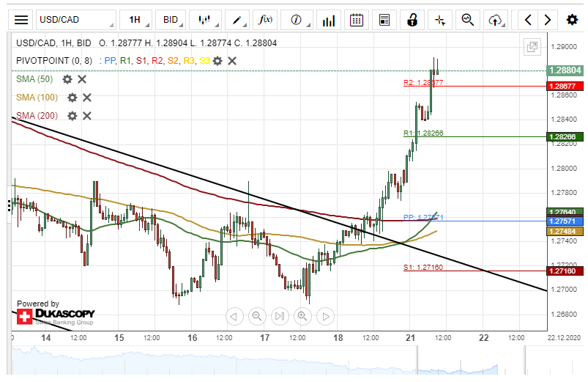Jump to latest bar button
588x382 pixels.
point(280,316)
